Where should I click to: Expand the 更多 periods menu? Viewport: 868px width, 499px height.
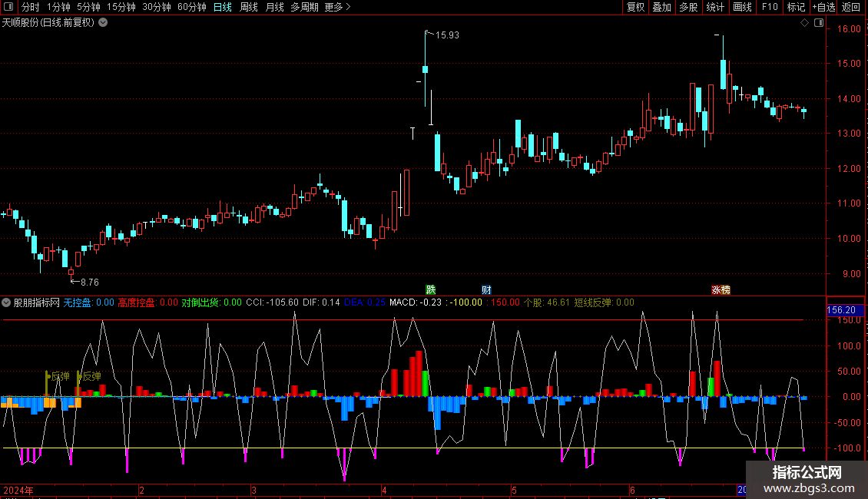click(337, 7)
